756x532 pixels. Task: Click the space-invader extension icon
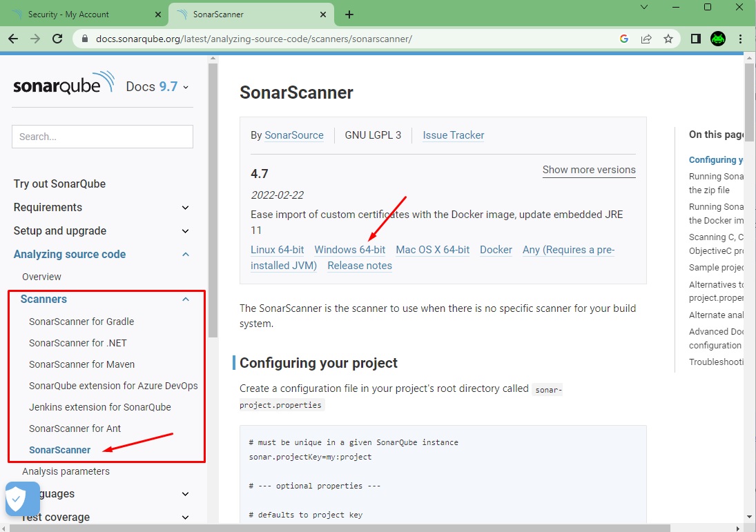(x=718, y=39)
